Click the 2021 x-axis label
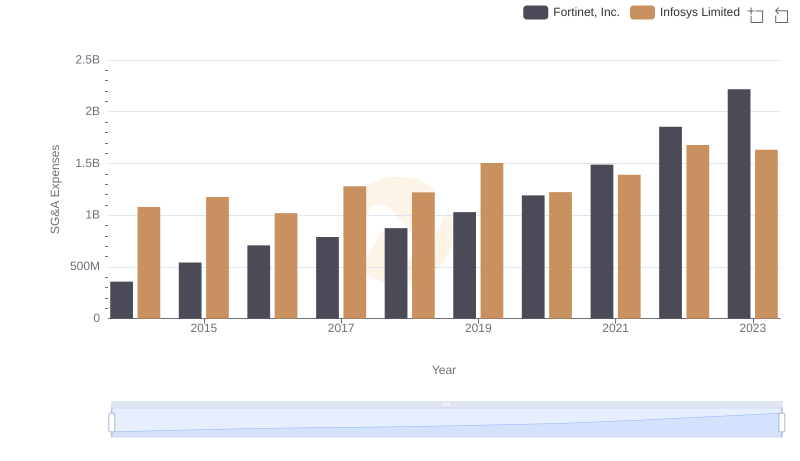The height and width of the screenshot is (461, 800). coord(615,328)
